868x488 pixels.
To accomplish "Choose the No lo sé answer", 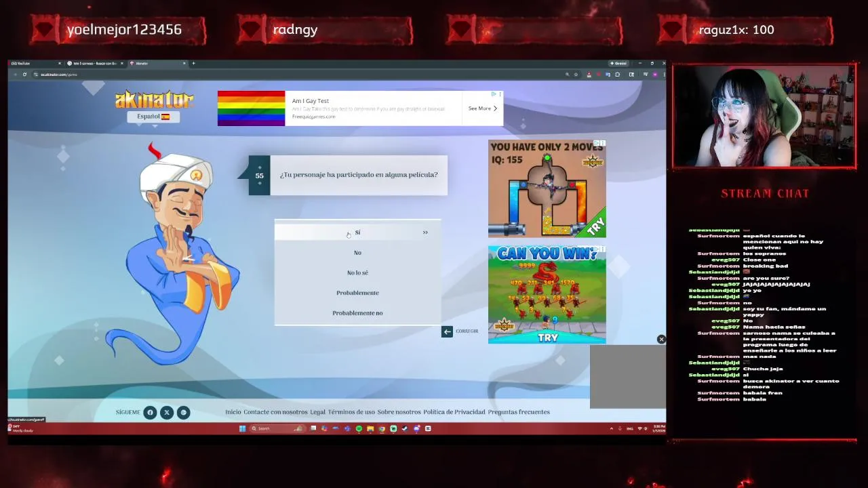I will [357, 272].
